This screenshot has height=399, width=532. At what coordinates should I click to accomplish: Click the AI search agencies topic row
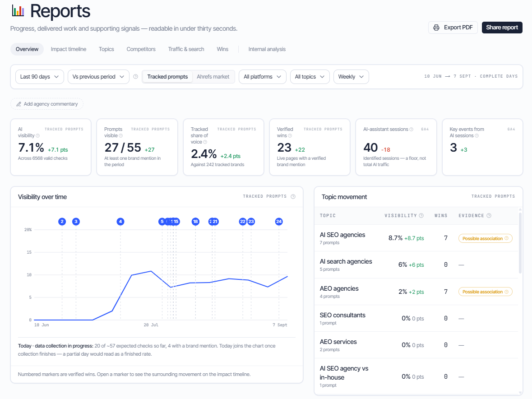(x=416, y=264)
